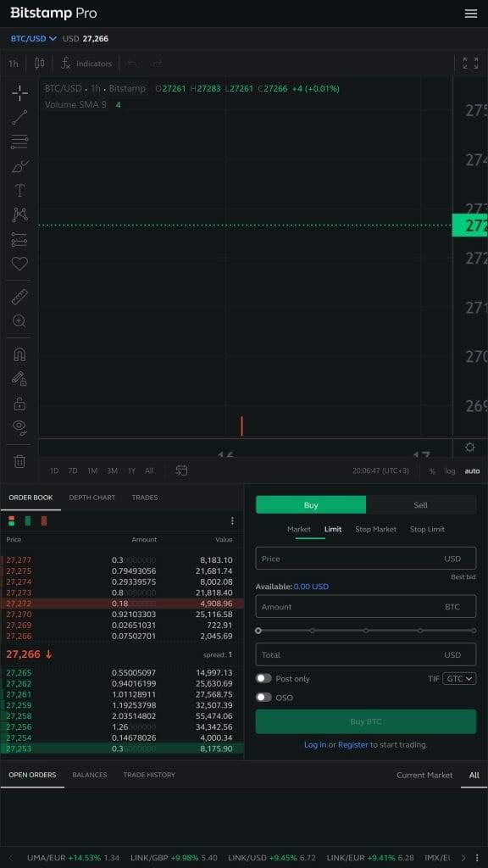Screen dimensions: 488x868
Task: Toggle lock all drawing tools
Action: [x=19, y=403]
